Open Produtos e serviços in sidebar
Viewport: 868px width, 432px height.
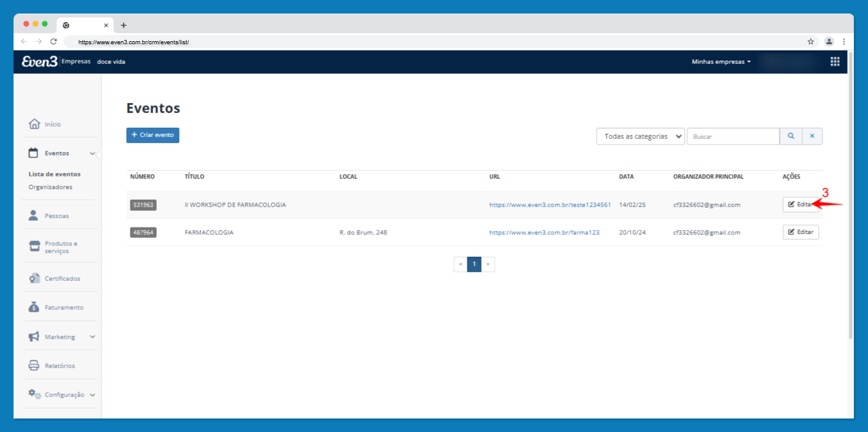(x=60, y=247)
